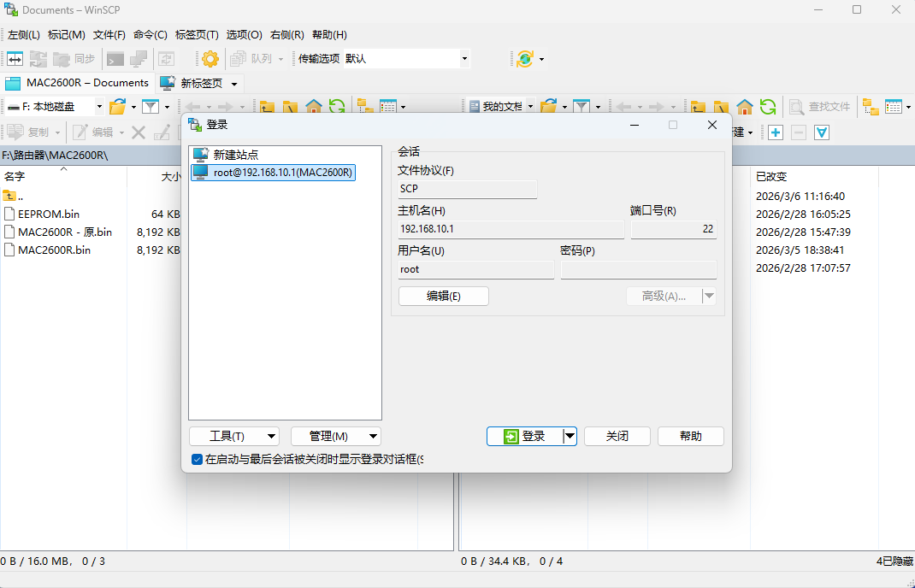This screenshot has height=588, width=915.
Task: Click the 文件协议 field showing SCP
Action: [x=467, y=189]
